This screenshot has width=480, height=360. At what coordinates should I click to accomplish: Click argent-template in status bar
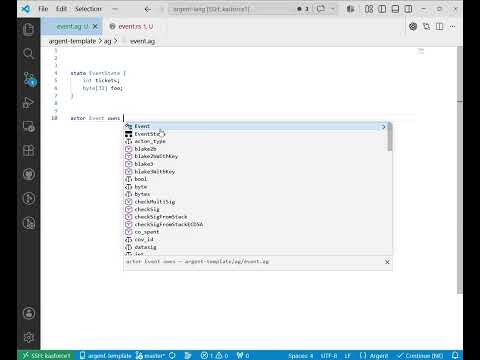click(x=106, y=356)
